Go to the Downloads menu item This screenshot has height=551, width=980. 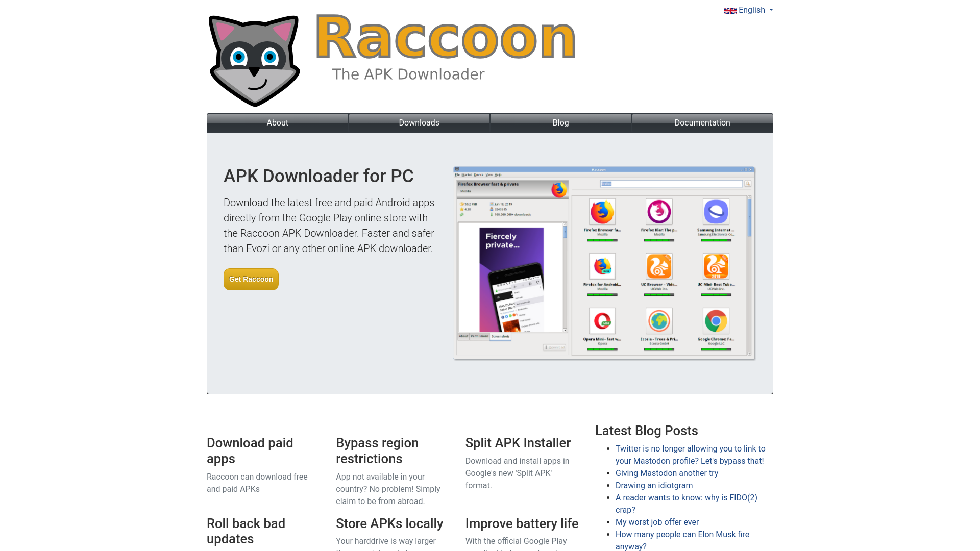pos(419,123)
